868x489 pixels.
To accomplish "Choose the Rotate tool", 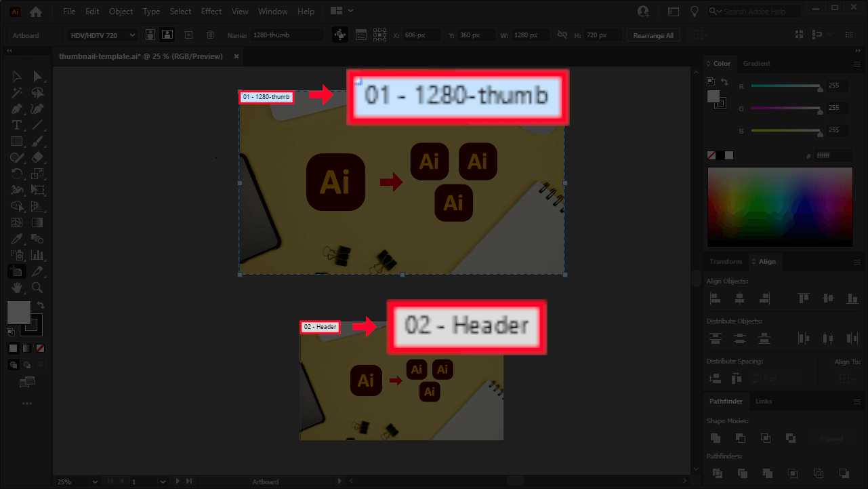I will 17,174.
